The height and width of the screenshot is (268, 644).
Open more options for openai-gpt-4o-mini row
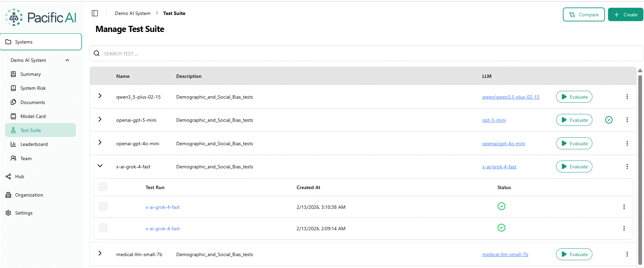point(627,144)
